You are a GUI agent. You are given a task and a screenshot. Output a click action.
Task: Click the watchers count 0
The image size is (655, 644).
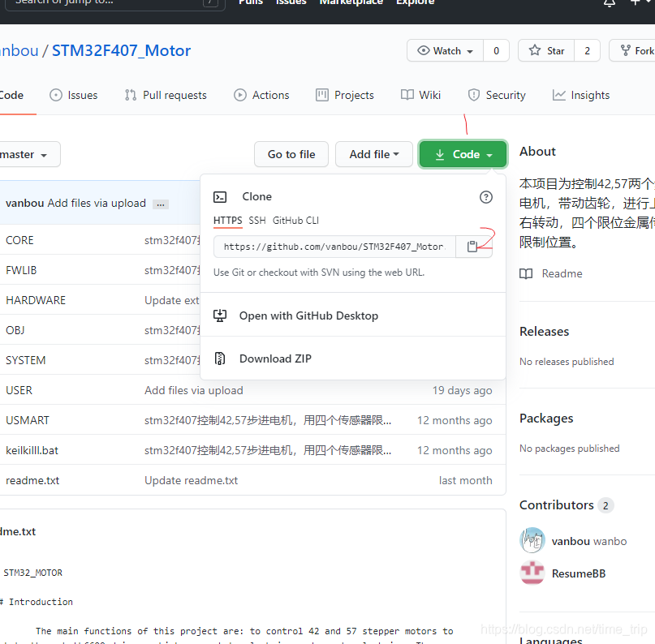496,50
